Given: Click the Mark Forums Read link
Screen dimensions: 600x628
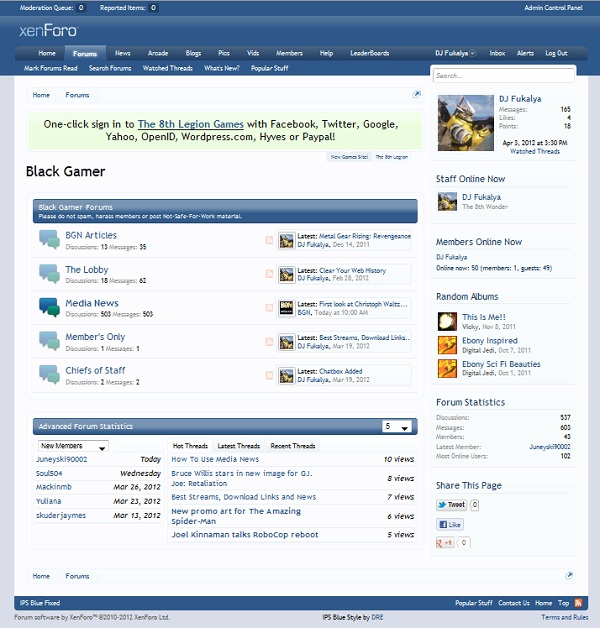Looking at the screenshot, I should tap(50, 68).
